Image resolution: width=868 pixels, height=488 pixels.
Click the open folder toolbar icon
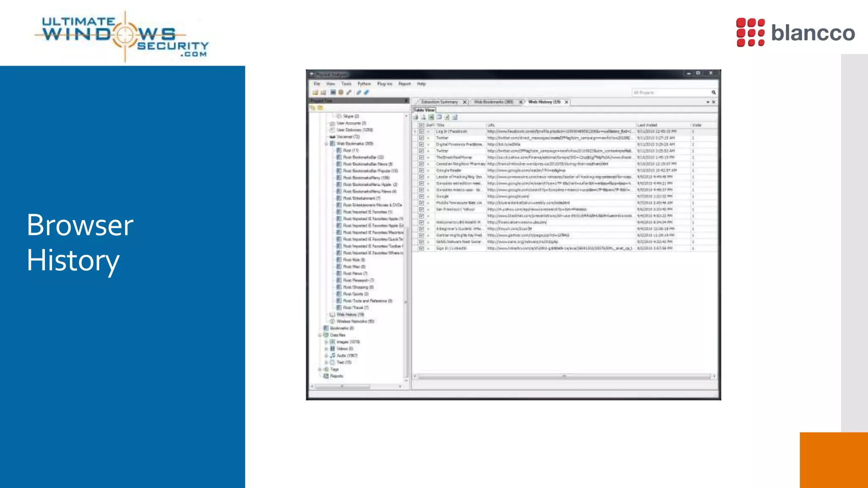point(315,92)
